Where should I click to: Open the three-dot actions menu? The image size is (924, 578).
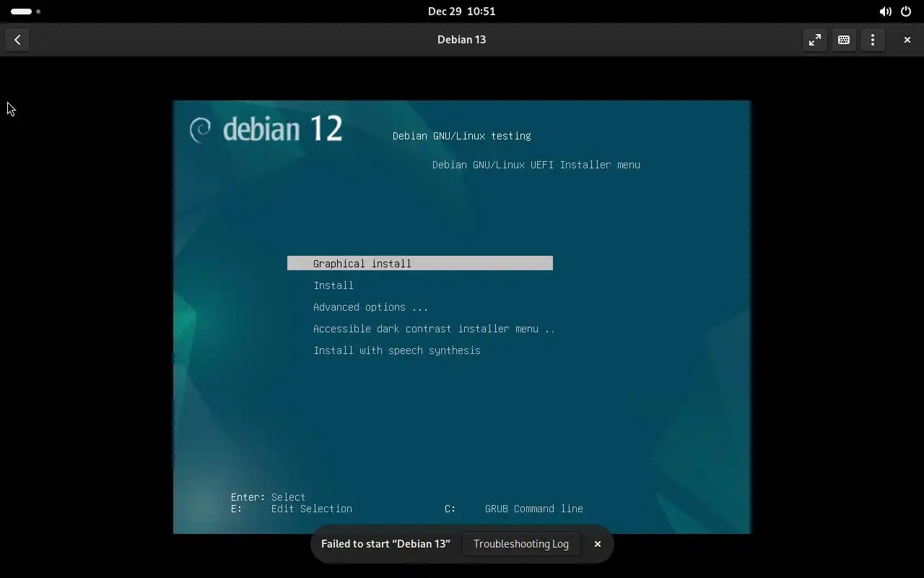point(873,40)
